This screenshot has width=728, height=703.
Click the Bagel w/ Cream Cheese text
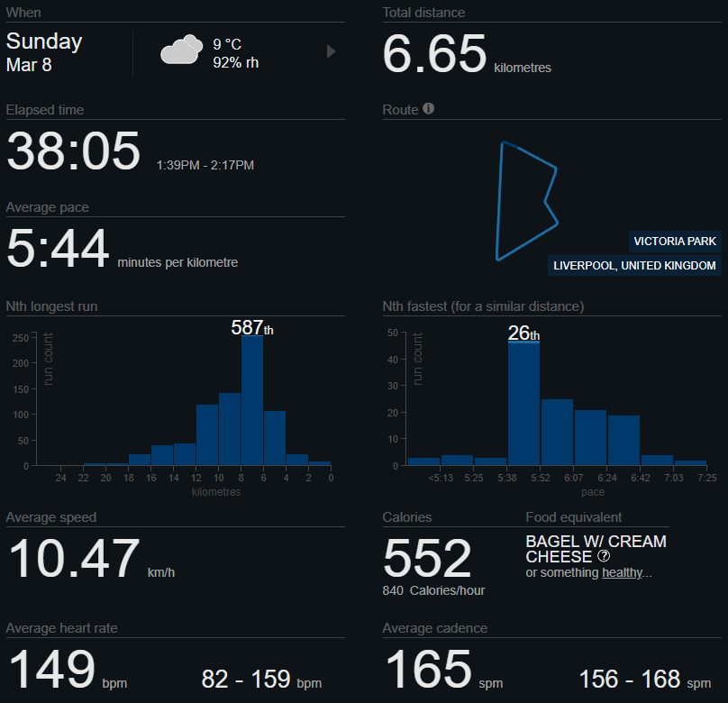(596, 549)
